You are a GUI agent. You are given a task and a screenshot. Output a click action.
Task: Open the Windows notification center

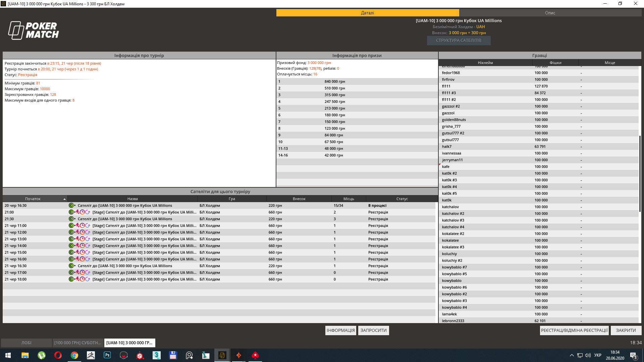tap(634, 355)
